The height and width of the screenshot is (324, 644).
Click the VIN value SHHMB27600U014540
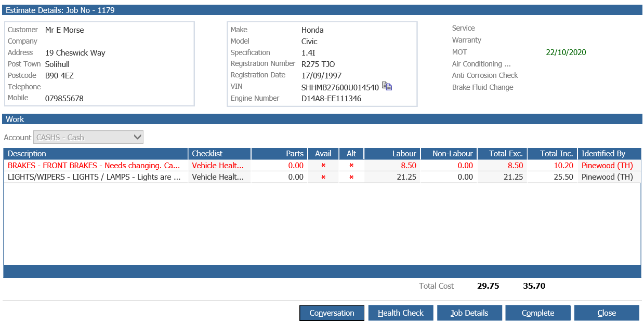point(340,87)
